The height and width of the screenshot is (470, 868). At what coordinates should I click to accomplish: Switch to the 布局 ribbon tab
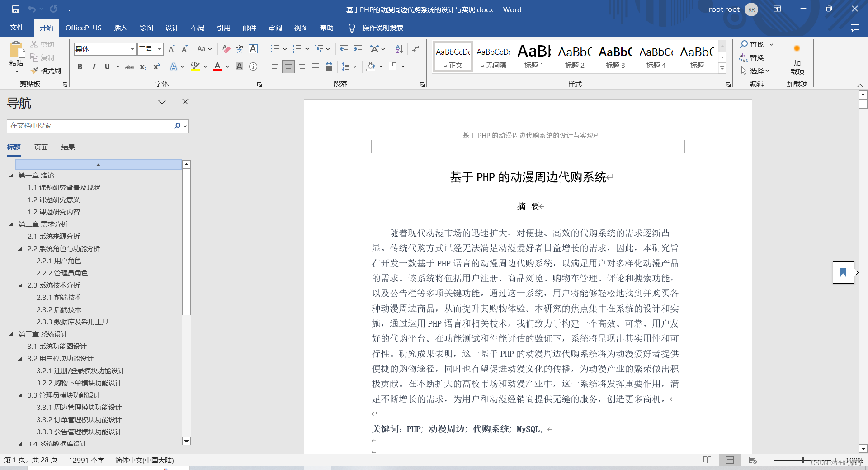(x=198, y=28)
